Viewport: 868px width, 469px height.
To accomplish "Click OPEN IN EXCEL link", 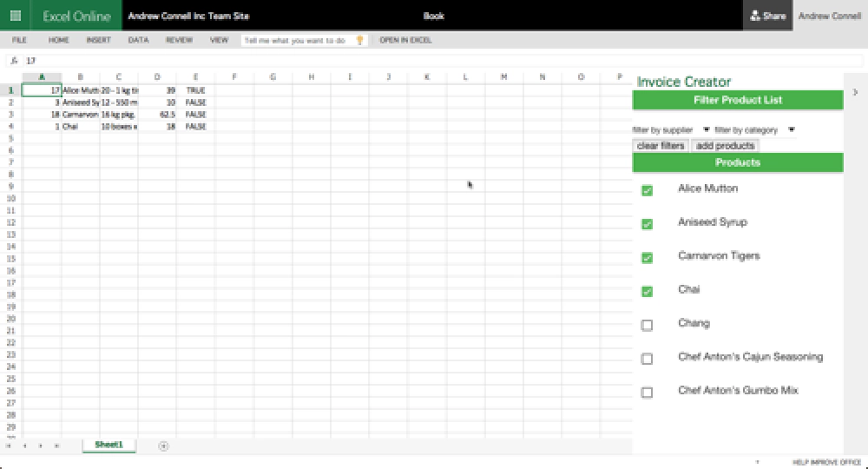I will (x=405, y=40).
